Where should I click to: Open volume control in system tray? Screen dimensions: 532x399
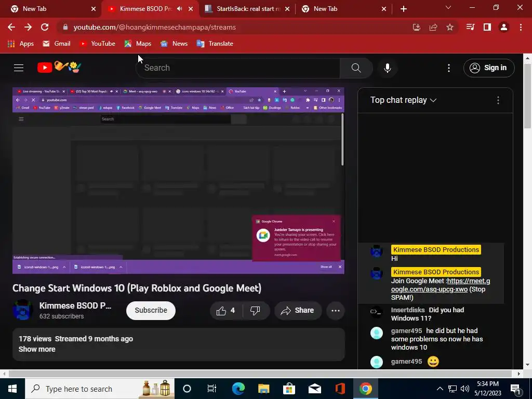pyautogui.click(x=465, y=389)
